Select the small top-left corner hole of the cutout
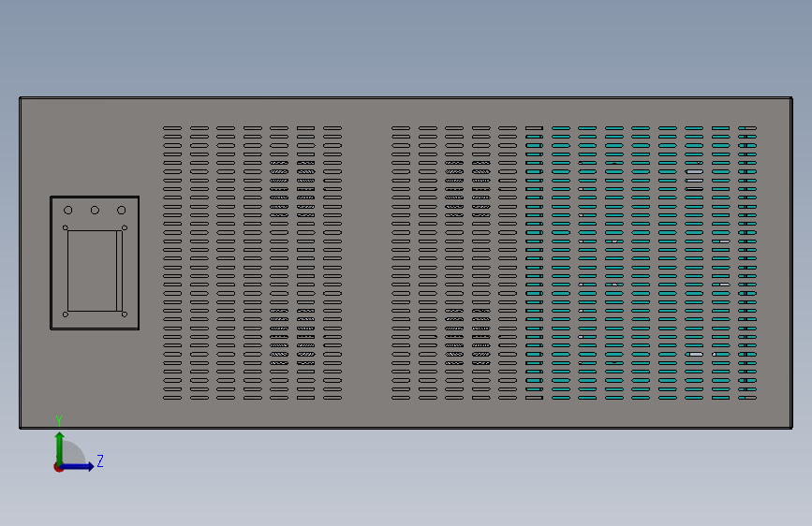The height and width of the screenshot is (526, 812). [x=66, y=227]
